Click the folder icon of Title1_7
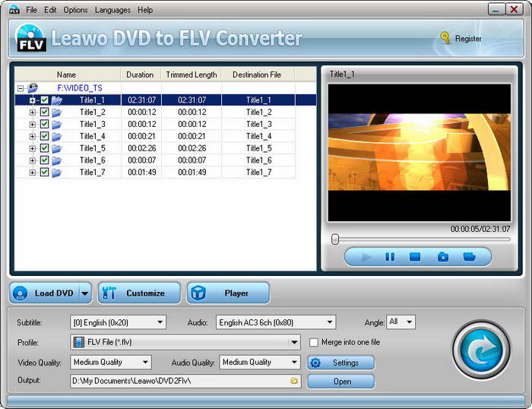532x409 pixels. (57, 173)
